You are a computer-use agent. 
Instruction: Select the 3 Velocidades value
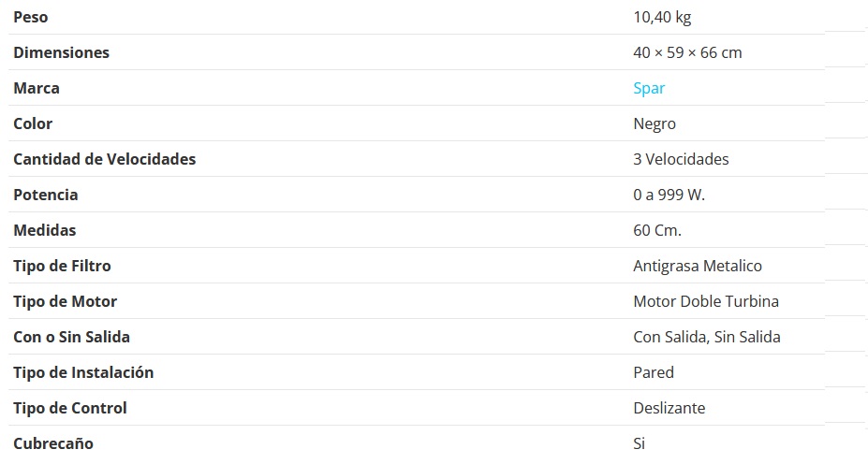(681, 159)
